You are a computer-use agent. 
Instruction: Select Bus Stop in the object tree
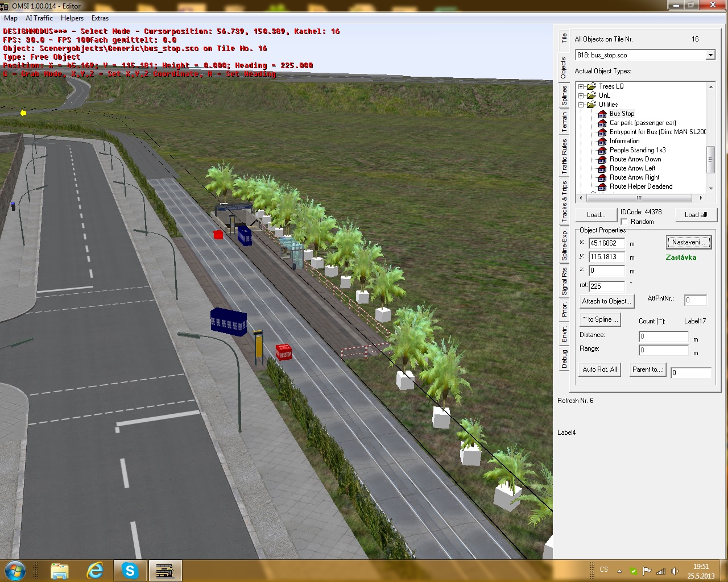tap(621, 114)
